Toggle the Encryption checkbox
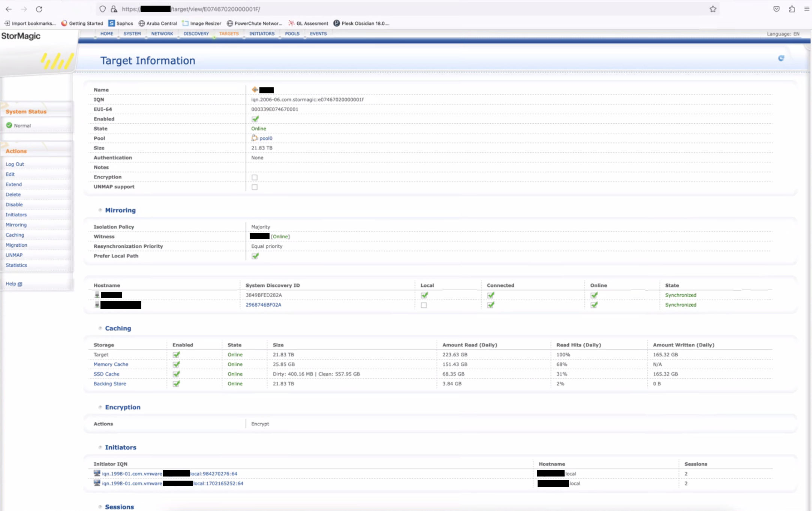Viewport: 812px width, 511px height. (x=255, y=177)
